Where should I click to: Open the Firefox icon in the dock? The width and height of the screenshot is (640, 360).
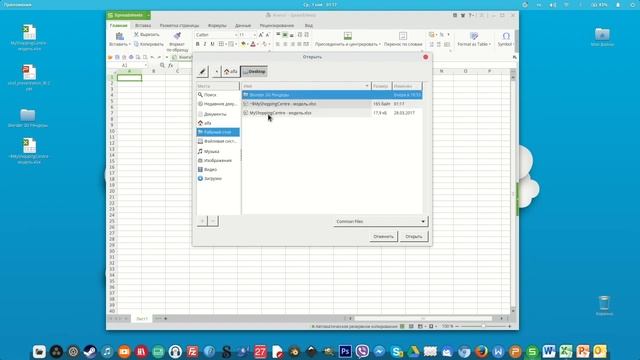[x=482, y=351]
